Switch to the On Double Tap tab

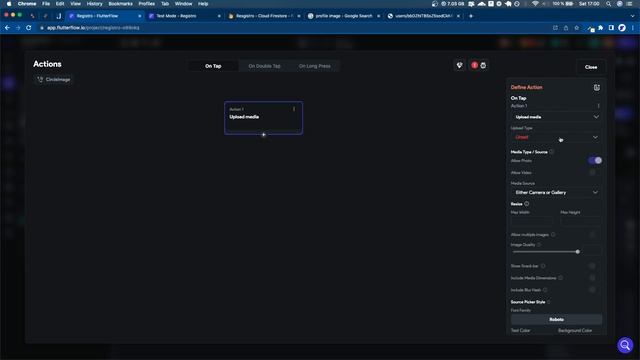point(264,66)
